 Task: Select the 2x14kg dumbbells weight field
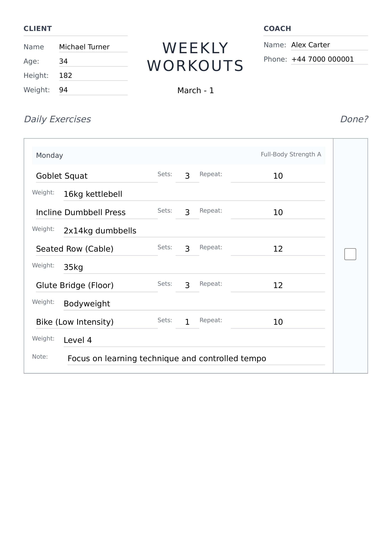coord(194,231)
